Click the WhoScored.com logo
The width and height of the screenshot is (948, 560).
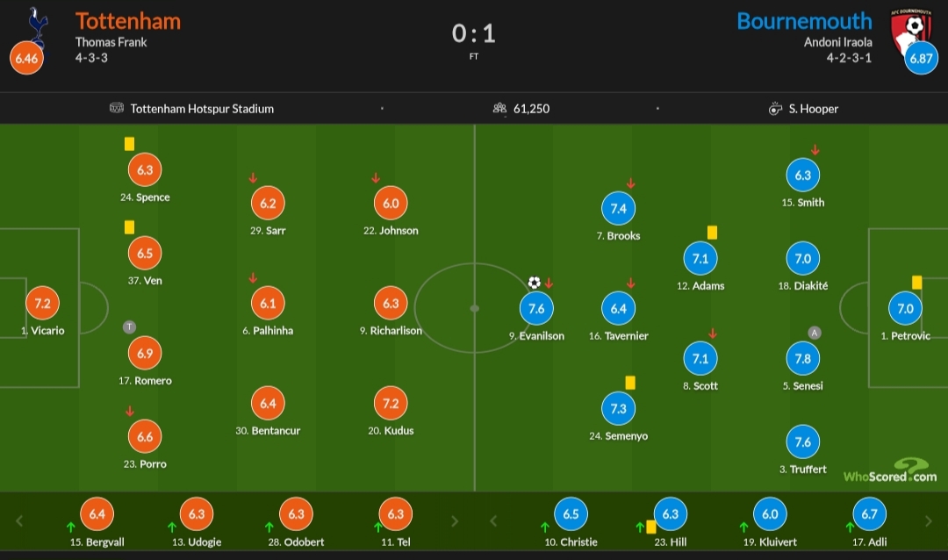tap(890, 472)
